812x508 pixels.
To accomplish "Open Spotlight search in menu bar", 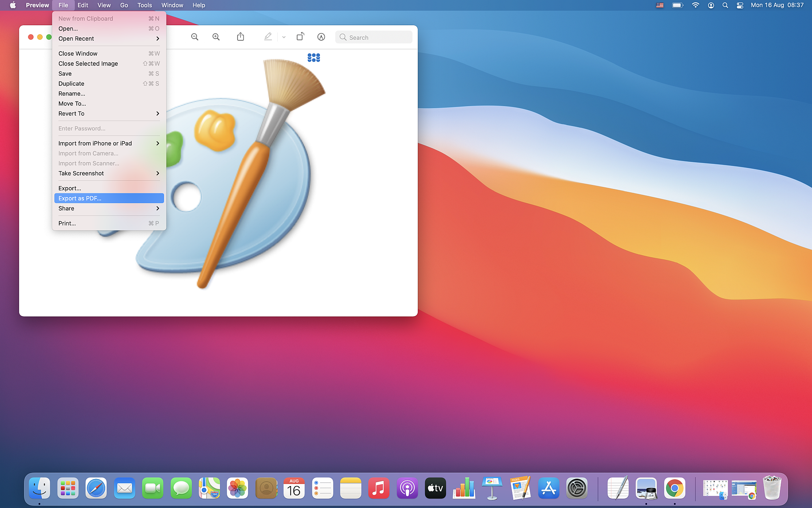I will click(x=725, y=5).
